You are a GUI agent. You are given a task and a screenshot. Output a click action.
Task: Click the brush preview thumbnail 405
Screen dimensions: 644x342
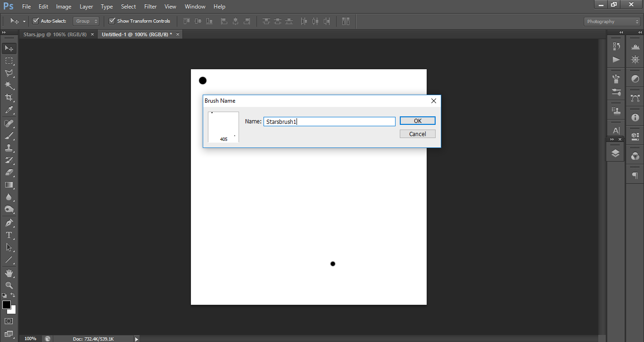223,127
